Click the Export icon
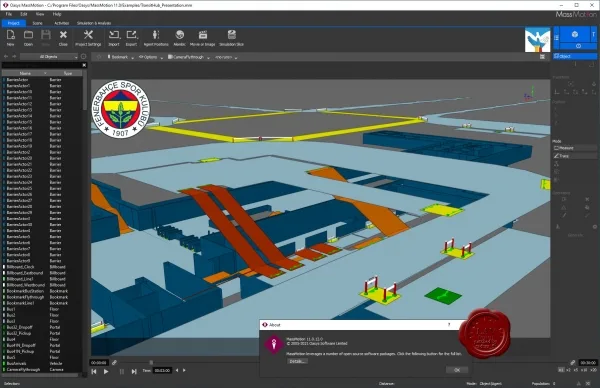 point(132,35)
